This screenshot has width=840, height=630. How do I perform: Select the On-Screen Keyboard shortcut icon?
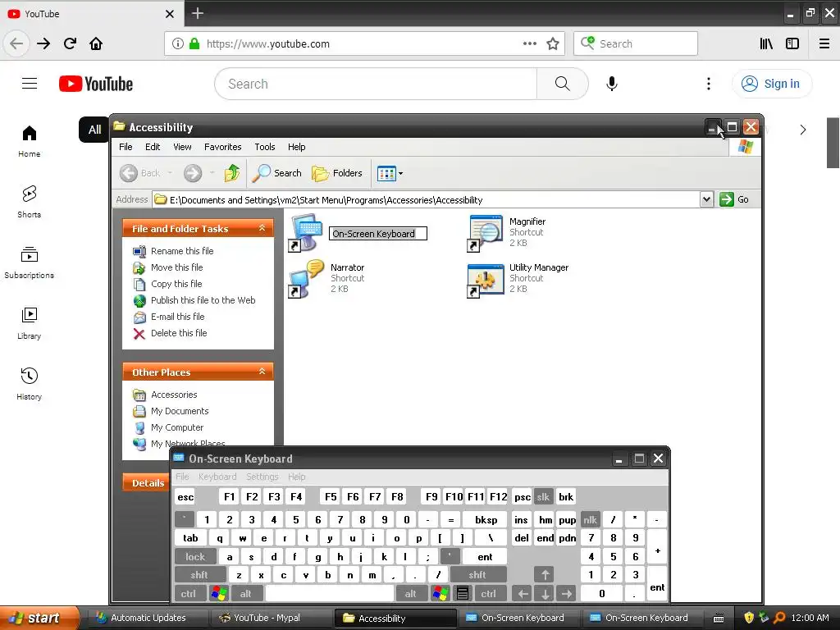click(x=306, y=232)
